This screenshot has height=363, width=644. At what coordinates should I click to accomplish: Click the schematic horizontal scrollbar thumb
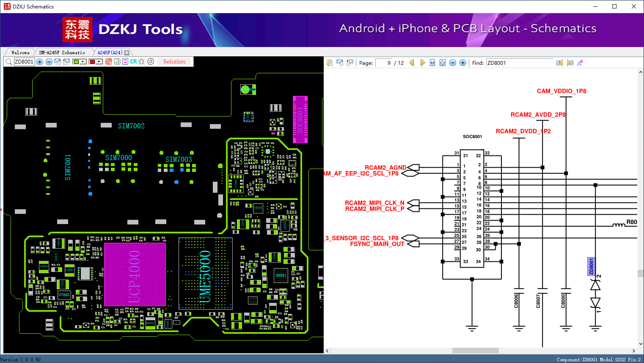[x=476, y=351]
